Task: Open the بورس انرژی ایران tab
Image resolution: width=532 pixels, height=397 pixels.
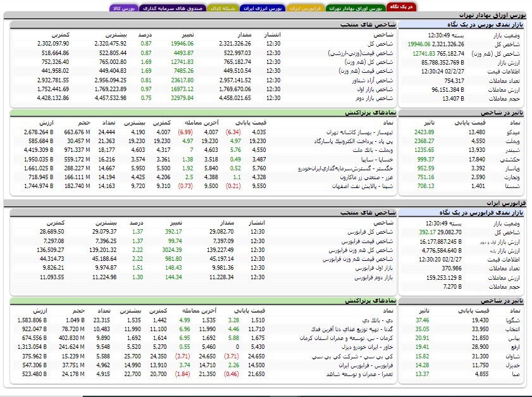Action: (263, 8)
